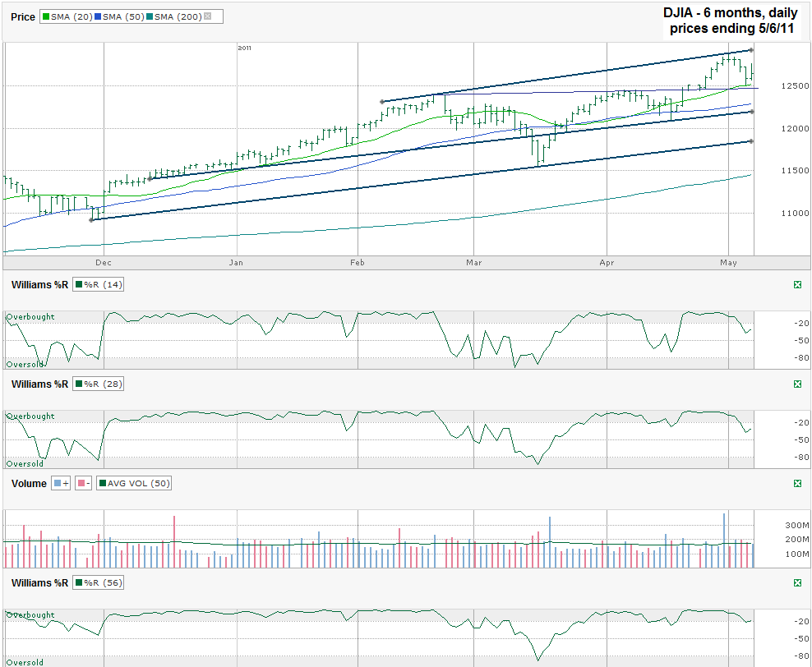This screenshot has height=667, width=812.
Task: Click the 12000 price axis value
Action: [795, 128]
